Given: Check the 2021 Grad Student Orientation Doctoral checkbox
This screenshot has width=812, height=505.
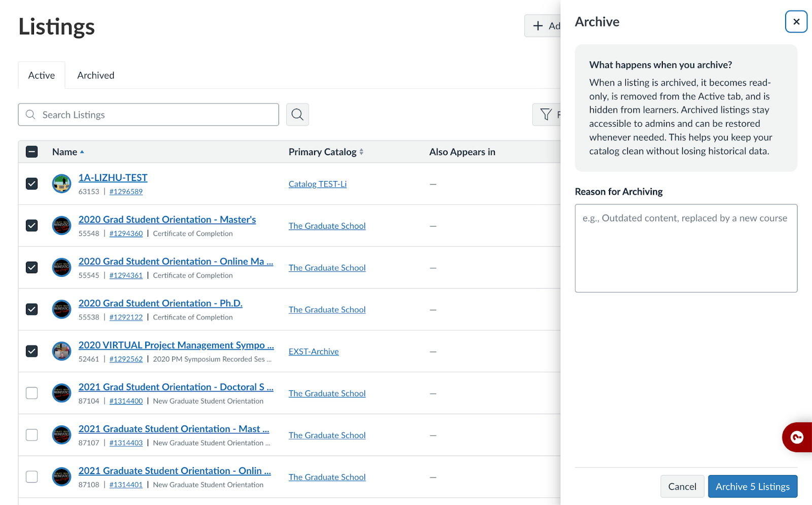Looking at the screenshot, I should point(31,393).
